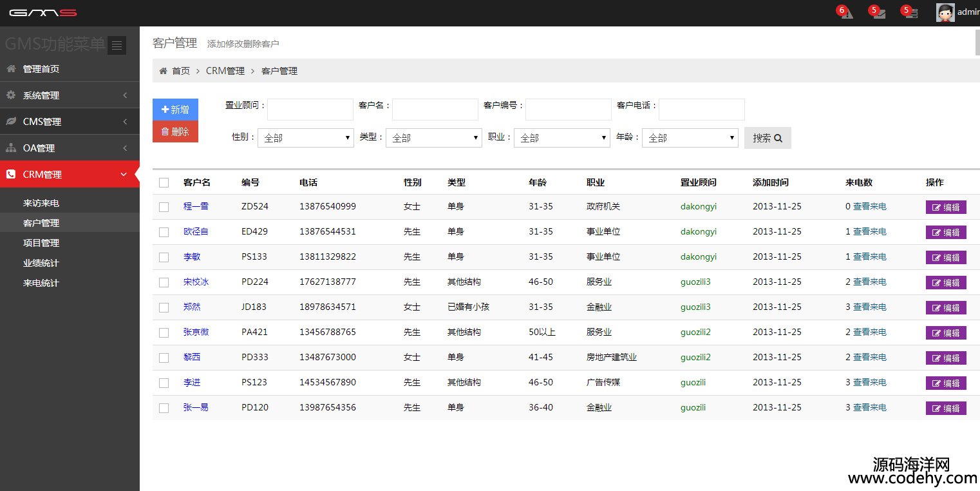The width and height of the screenshot is (980, 491).
Task: Open 业绩统计 from the CRM submenu
Action: point(41,263)
